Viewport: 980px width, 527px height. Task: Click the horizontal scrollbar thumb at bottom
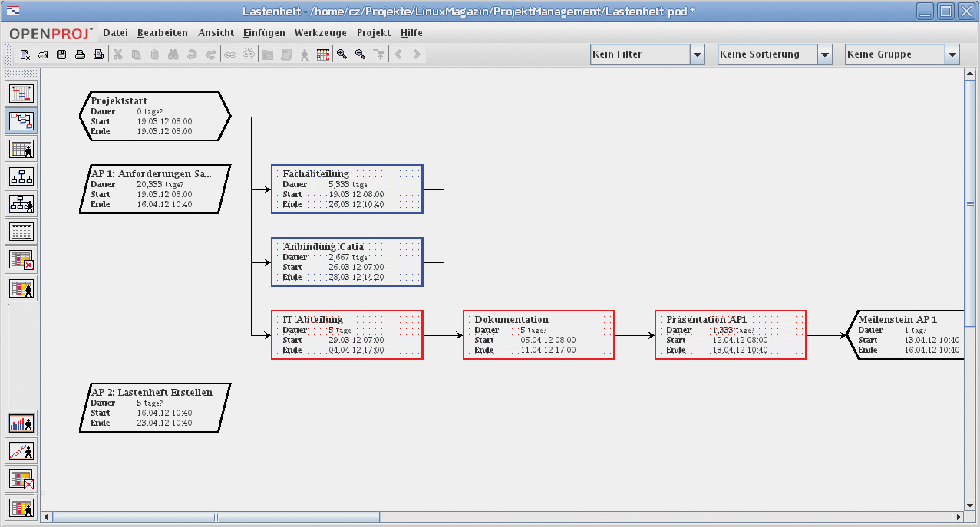click(x=216, y=517)
